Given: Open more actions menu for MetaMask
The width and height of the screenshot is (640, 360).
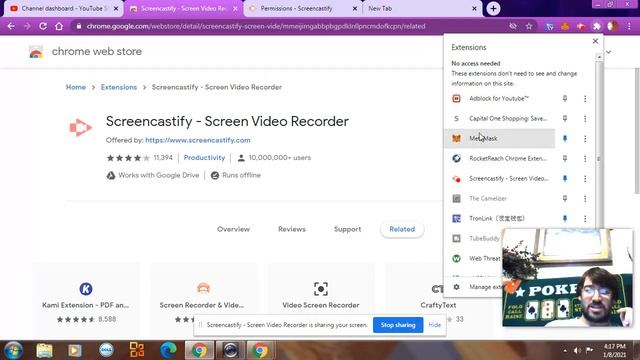Looking at the screenshot, I should [x=585, y=138].
